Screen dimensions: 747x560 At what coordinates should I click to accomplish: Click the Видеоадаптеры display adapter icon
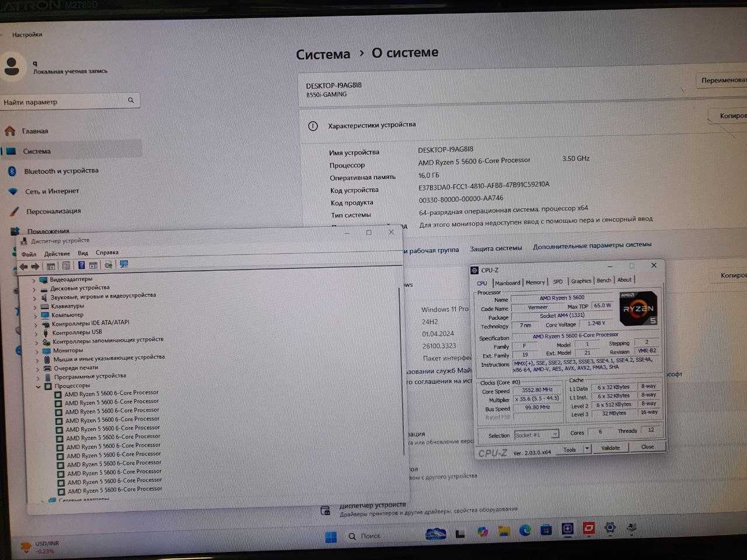[x=44, y=280]
